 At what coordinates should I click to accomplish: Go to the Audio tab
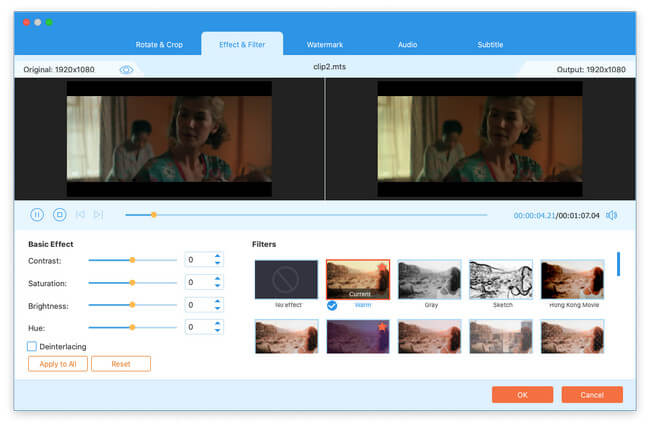coord(407,44)
